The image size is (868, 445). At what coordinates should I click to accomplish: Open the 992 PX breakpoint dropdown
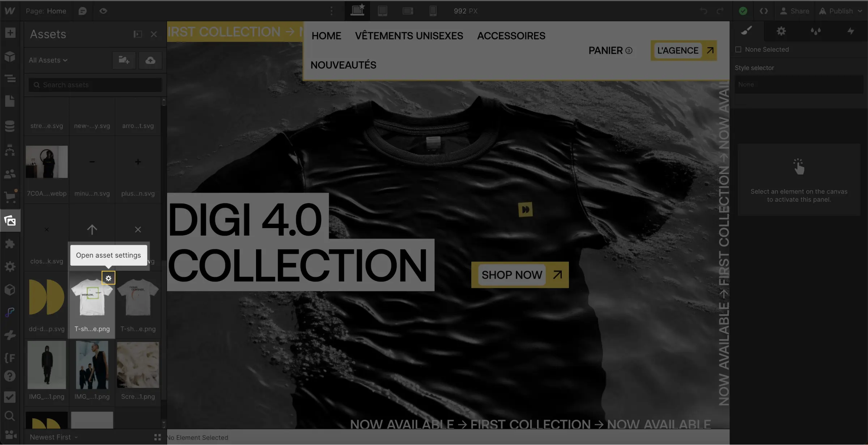point(465,10)
